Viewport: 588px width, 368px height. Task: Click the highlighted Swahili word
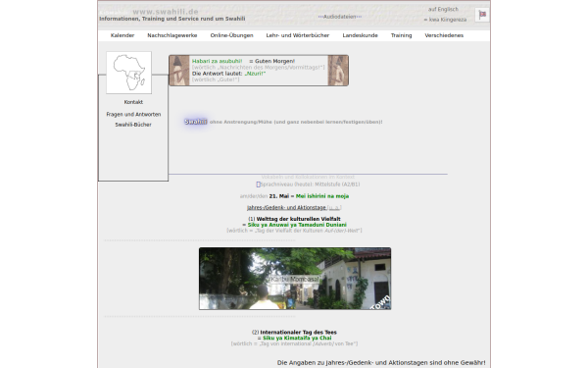(195, 122)
